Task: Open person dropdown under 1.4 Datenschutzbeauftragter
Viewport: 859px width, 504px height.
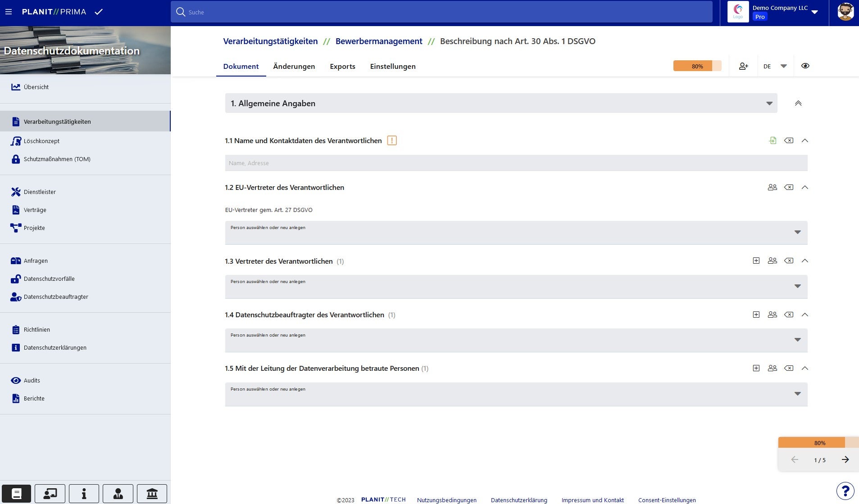Action: click(x=516, y=340)
